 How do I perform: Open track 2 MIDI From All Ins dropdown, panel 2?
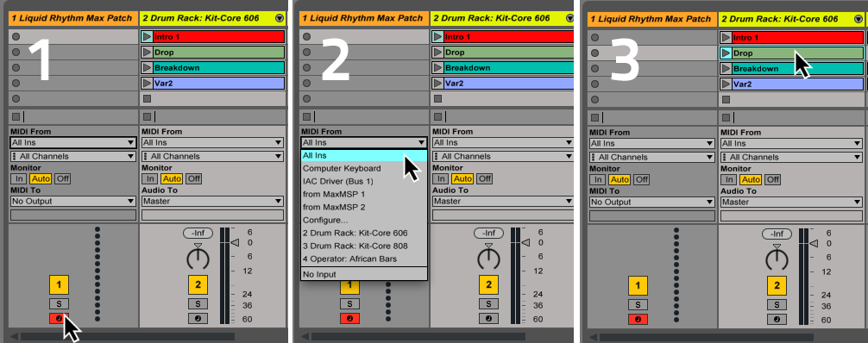[x=503, y=142]
